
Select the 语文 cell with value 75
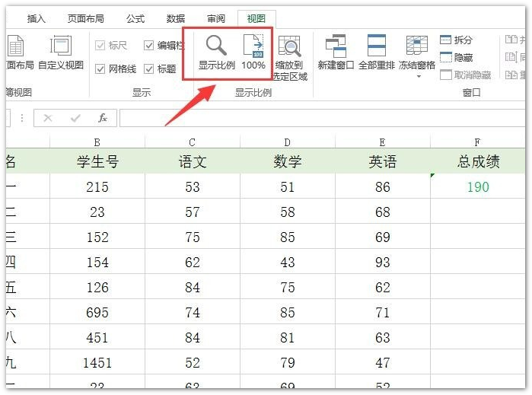coord(193,237)
